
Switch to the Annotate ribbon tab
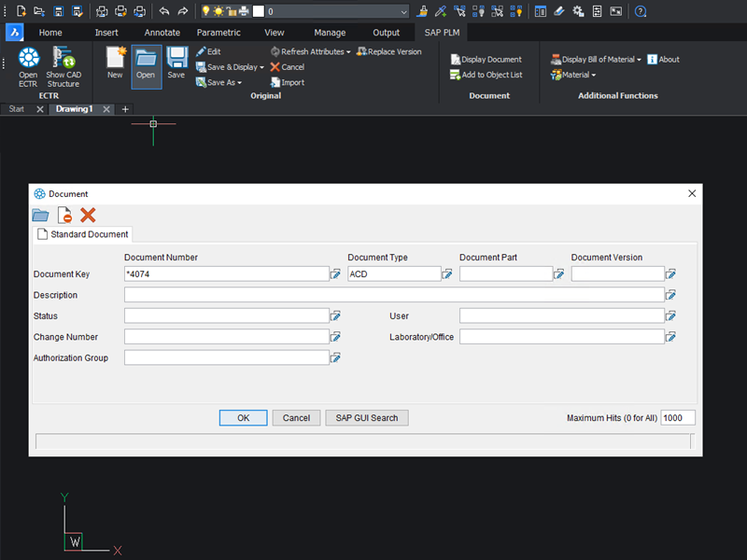[x=162, y=33]
